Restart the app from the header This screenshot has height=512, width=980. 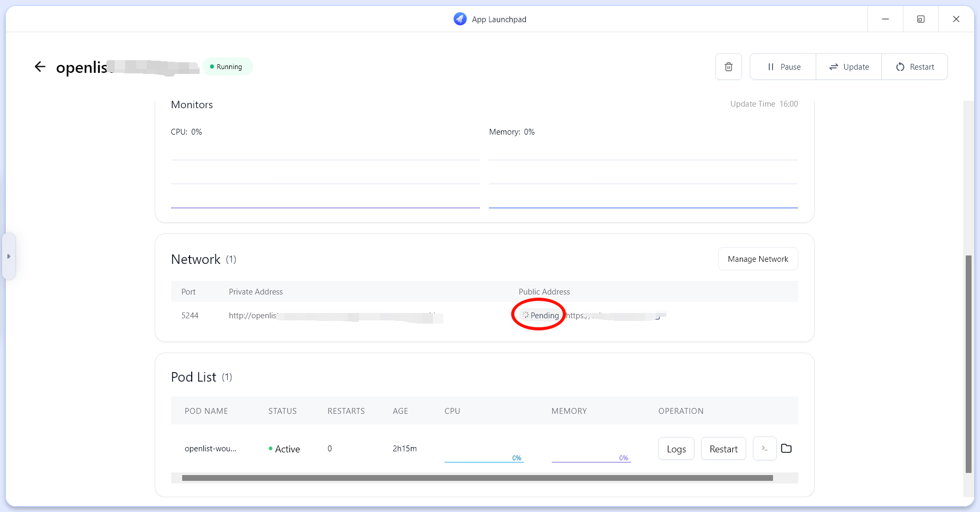(x=915, y=67)
